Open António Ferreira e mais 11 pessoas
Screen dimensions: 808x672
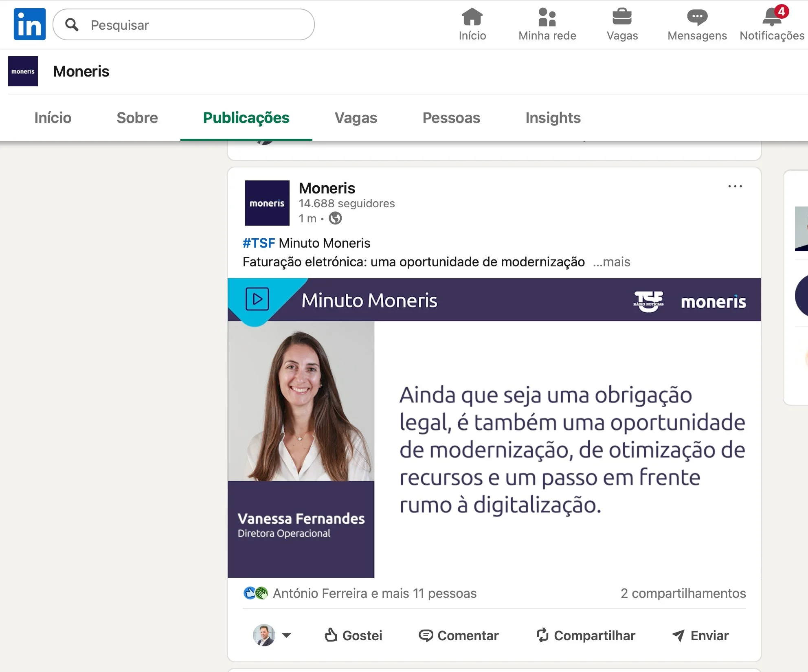pos(375,593)
